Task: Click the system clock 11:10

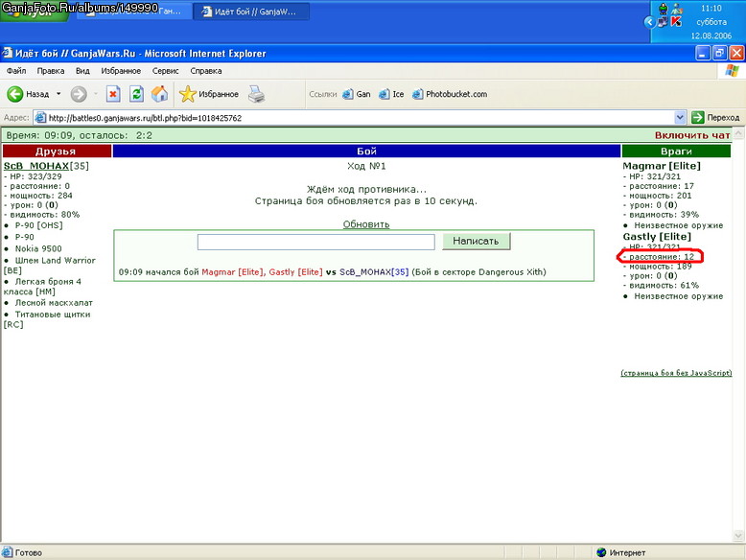Action: pyautogui.click(x=711, y=8)
